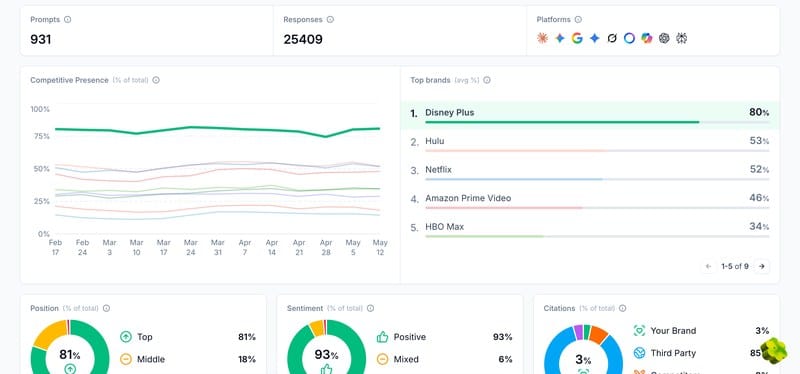
Task: Click the blue ring Meta AI icon
Action: [x=629, y=38]
